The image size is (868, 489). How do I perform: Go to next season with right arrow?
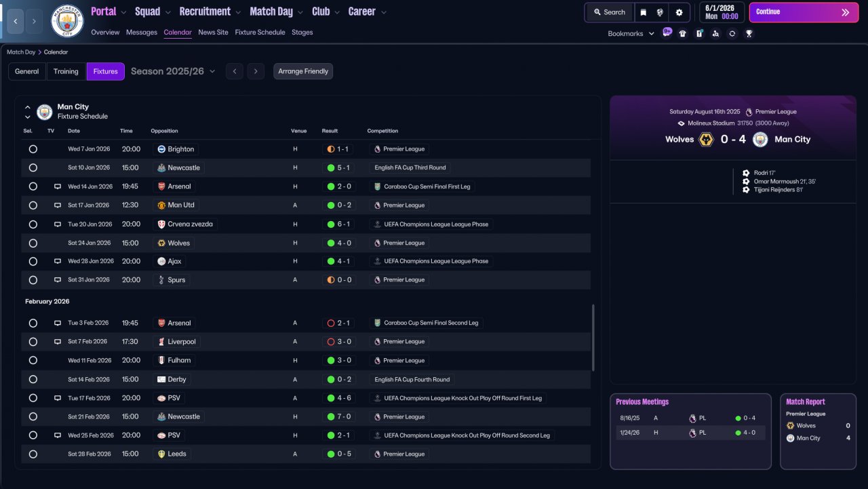(256, 71)
